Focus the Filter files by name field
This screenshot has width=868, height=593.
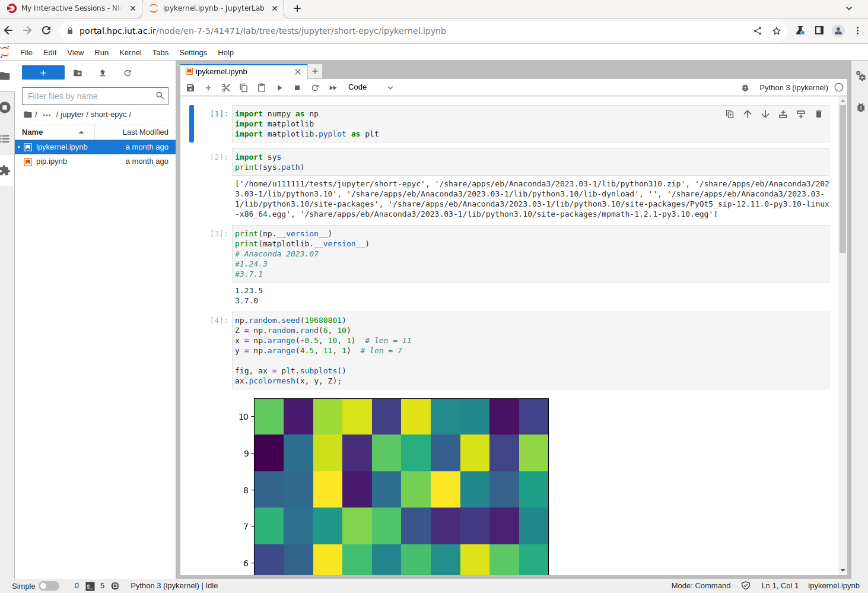[95, 96]
